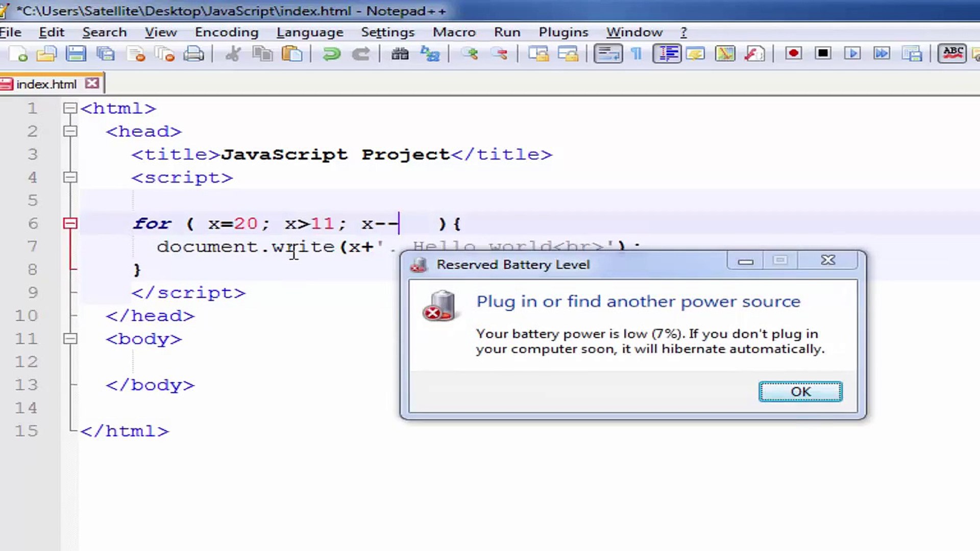
Task: Click 'document.write' on line 7
Action: [x=246, y=247]
